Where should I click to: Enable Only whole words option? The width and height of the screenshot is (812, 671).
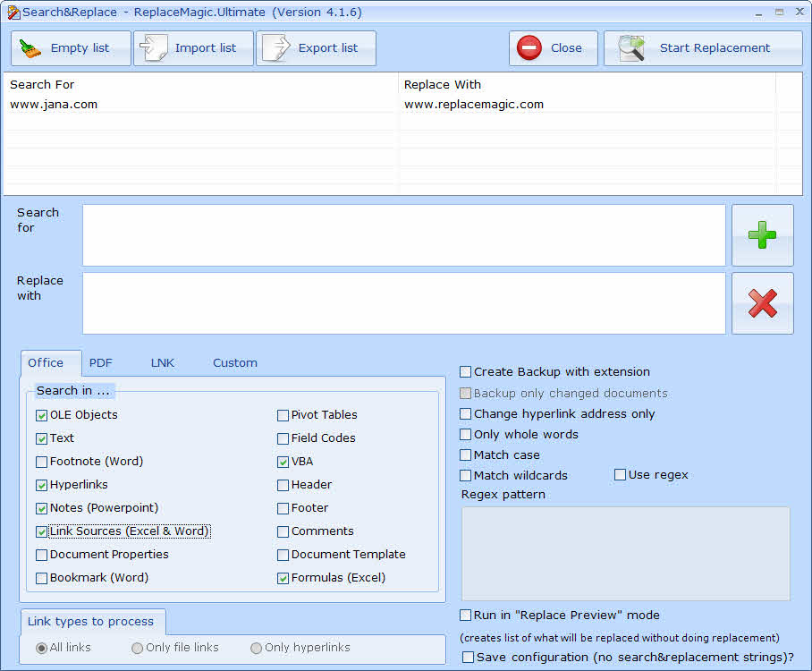pos(466,434)
